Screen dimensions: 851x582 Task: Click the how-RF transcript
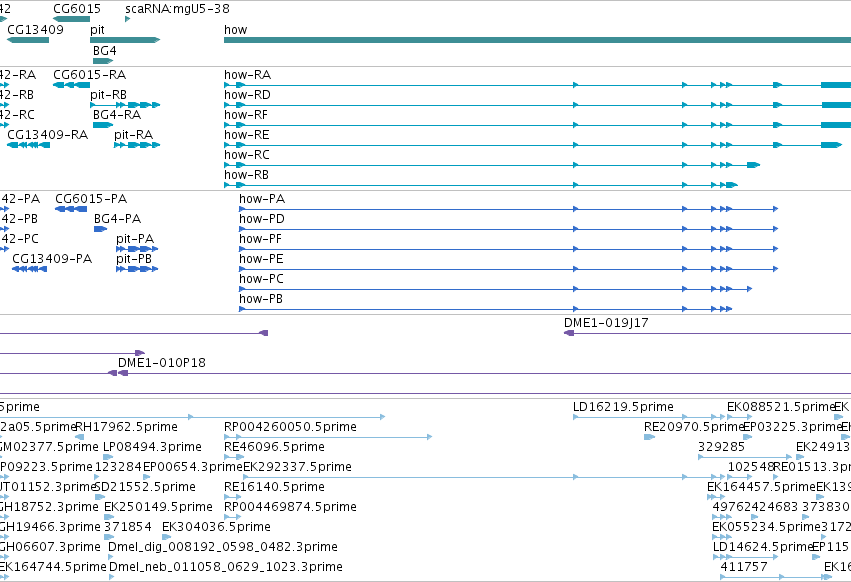point(537,125)
